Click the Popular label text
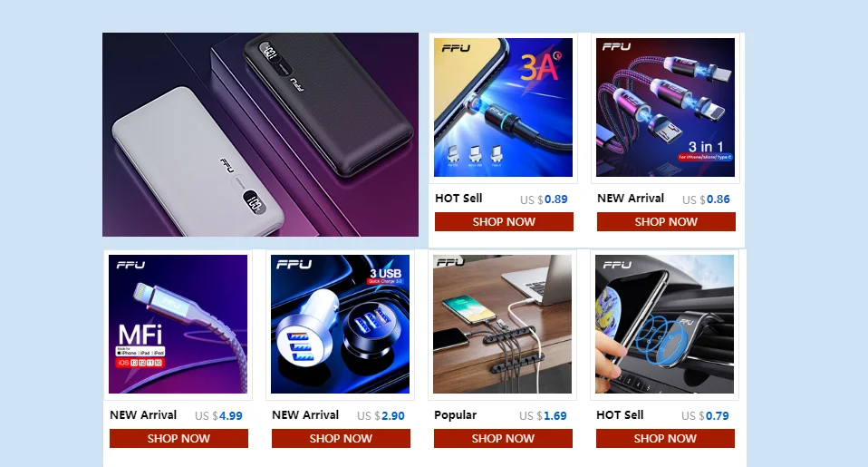Image resolution: width=868 pixels, height=467 pixels. pos(455,415)
